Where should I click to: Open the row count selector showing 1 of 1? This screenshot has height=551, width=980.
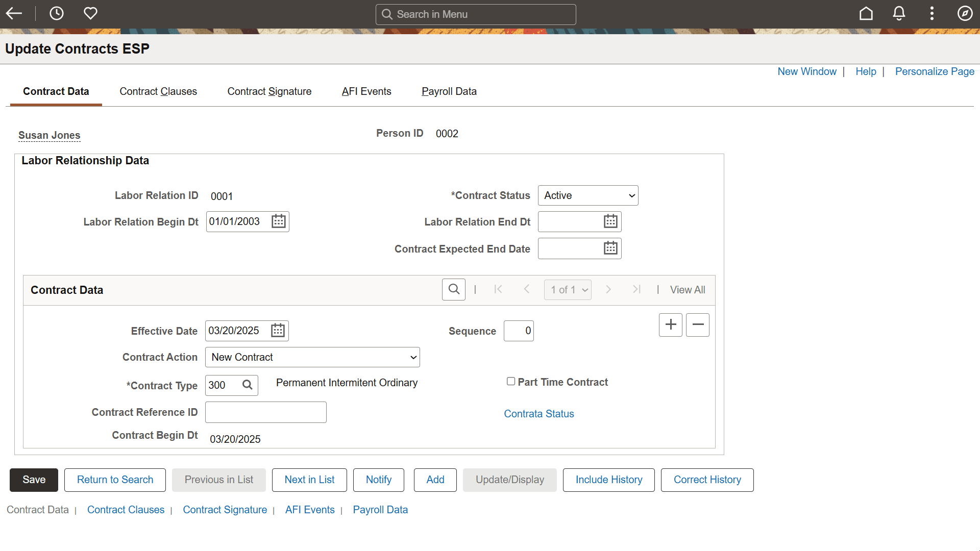(x=568, y=289)
